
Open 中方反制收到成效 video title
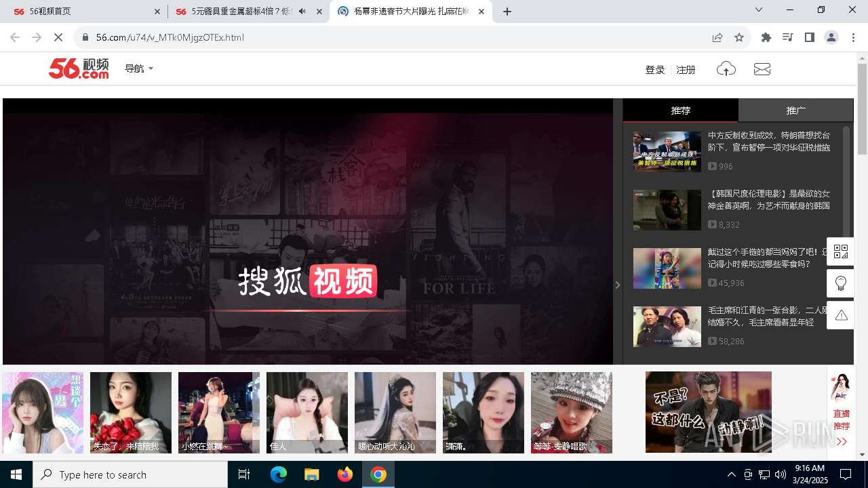(769, 141)
